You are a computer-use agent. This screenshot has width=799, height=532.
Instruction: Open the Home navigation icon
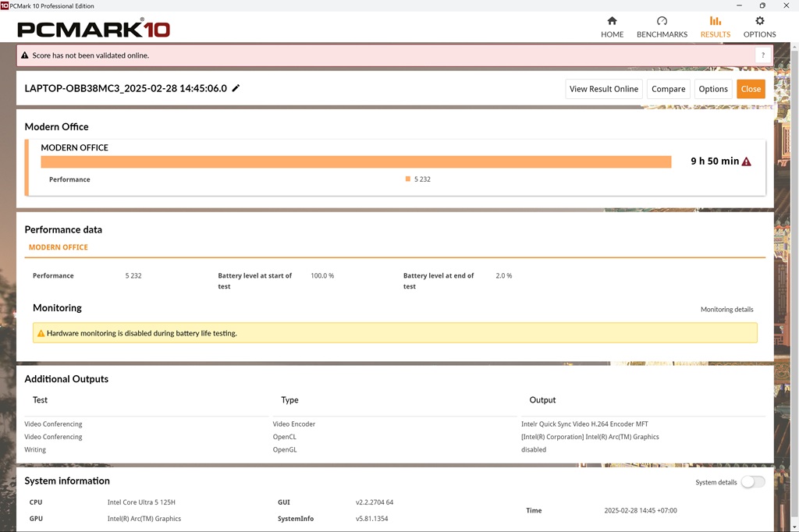pyautogui.click(x=612, y=21)
